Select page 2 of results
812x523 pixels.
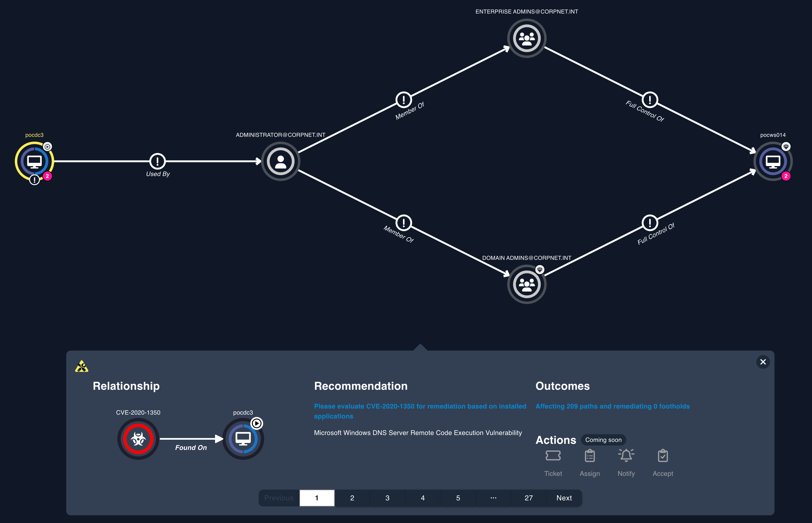tap(352, 498)
